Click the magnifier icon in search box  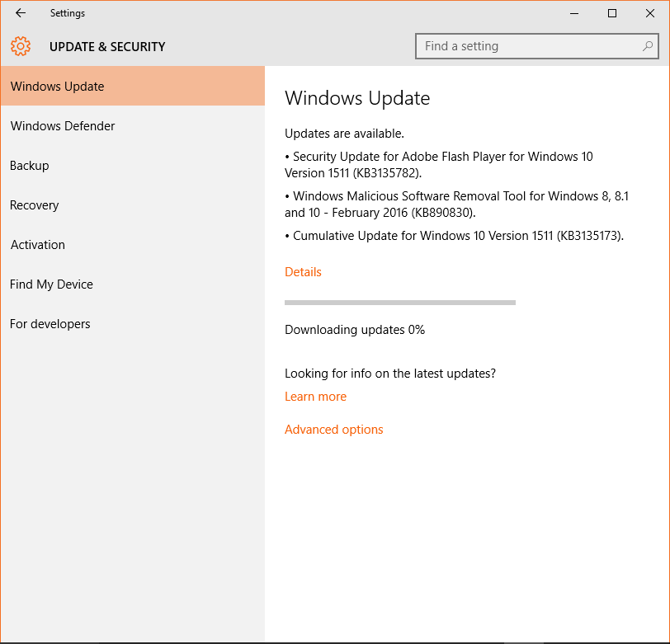pyautogui.click(x=648, y=46)
